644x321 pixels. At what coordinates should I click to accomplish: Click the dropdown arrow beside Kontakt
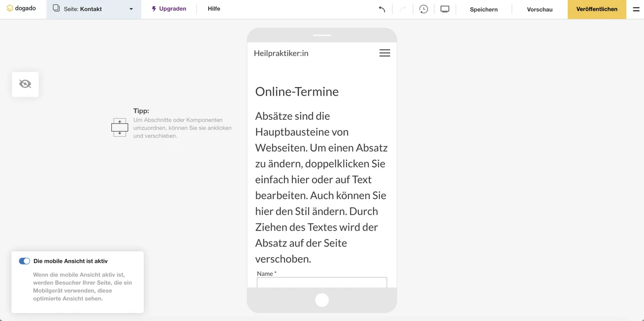(131, 9)
